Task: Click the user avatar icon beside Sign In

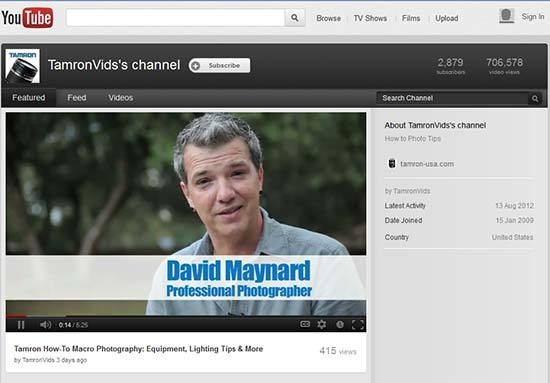Action: pyautogui.click(x=507, y=16)
